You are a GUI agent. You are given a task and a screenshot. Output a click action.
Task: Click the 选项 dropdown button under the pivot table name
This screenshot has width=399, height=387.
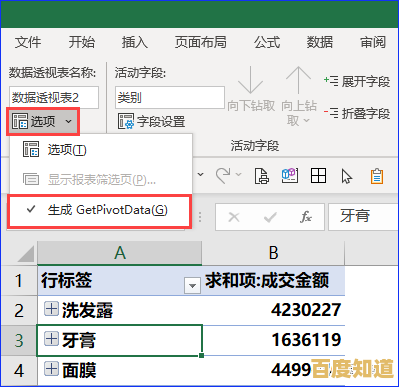tap(43, 121)
